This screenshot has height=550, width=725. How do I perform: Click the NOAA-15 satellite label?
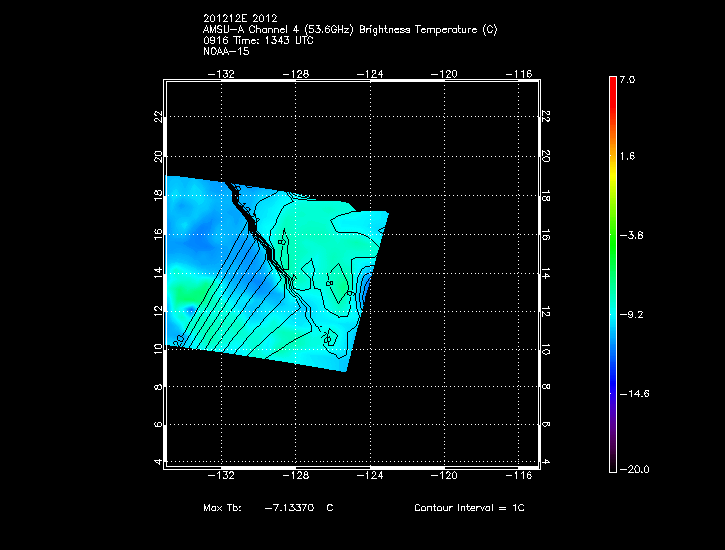226,50
